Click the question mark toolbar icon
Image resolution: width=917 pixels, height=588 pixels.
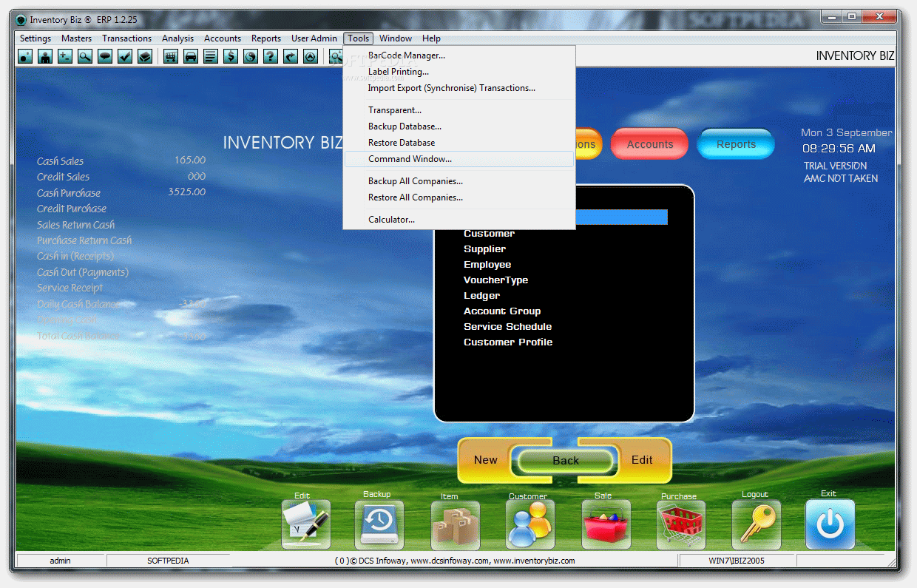(x=271, y=55)
